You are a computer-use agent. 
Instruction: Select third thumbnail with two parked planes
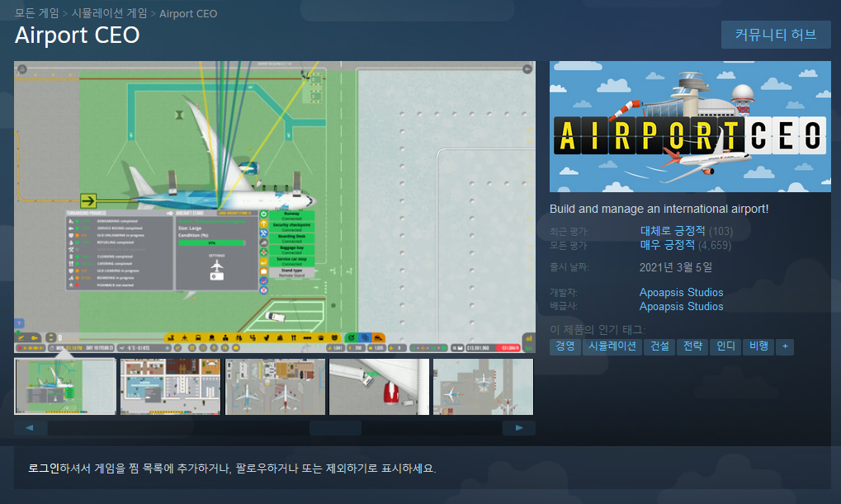tap(275, 387)
